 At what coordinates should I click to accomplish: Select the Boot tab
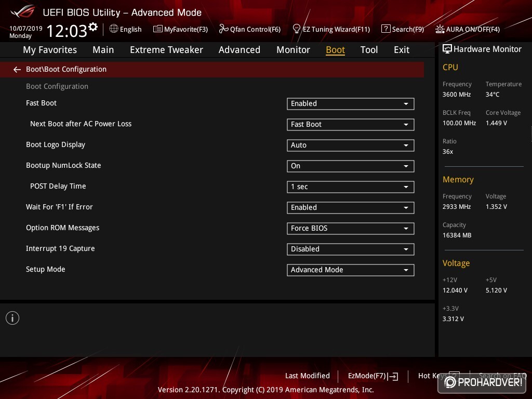[335, 50]
